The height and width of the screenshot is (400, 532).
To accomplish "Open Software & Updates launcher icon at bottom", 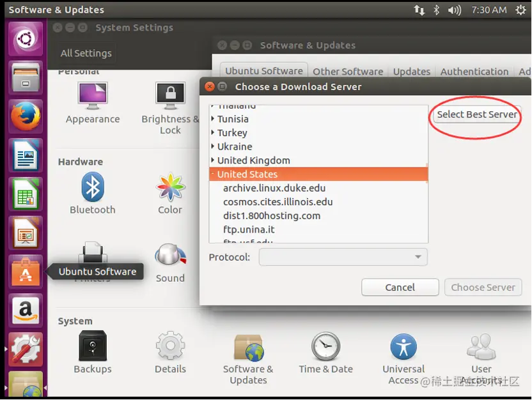I will click(x=26, y=385).
